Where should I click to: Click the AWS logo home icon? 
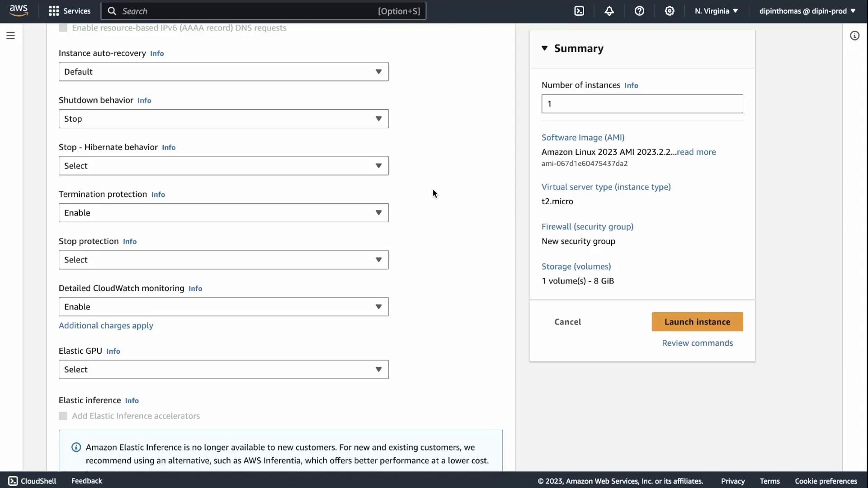tap(19, 10)
